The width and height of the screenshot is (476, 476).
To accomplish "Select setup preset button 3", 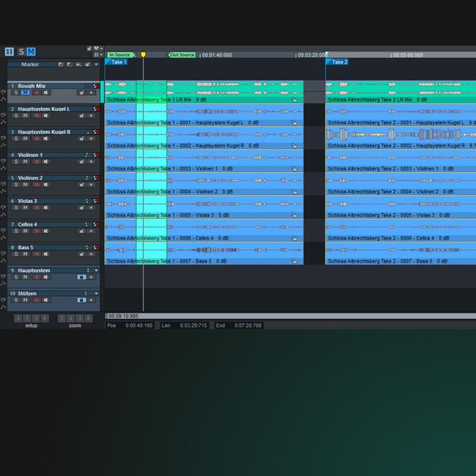I will [x=36, y=318].
